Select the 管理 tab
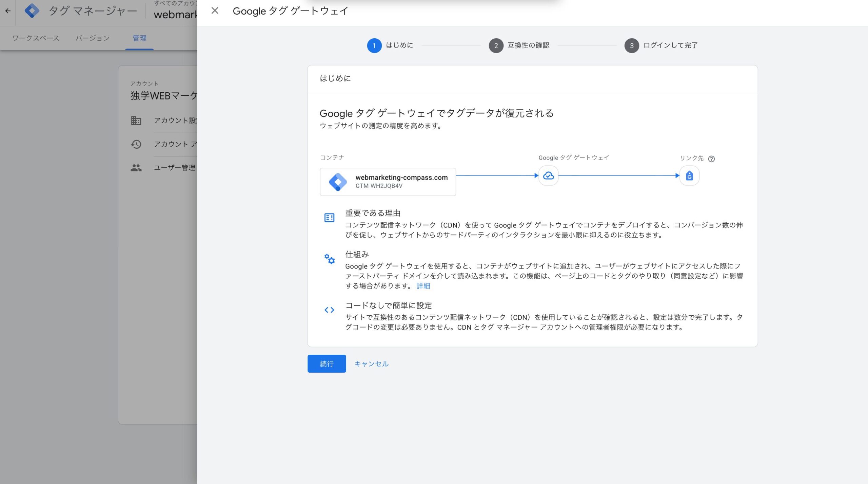The width and height of the screenshot is (868, 484). pos(139,38)
